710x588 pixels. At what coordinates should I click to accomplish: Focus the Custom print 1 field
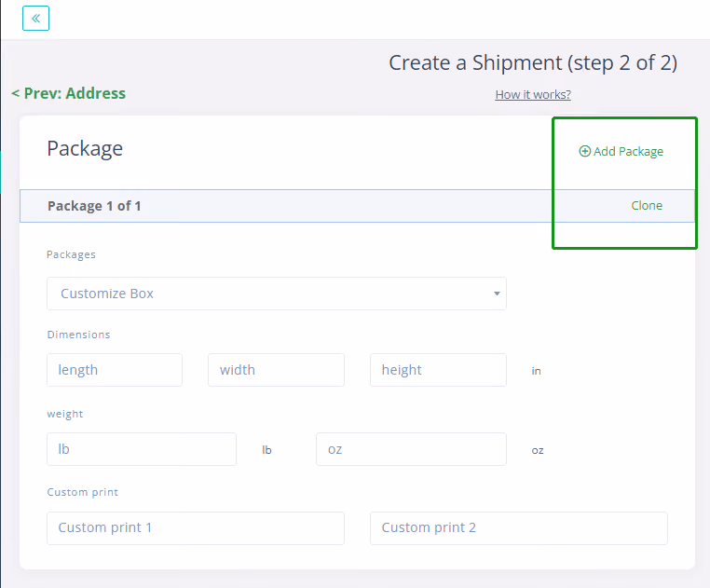pyautogui.click(x=196, y=528)
